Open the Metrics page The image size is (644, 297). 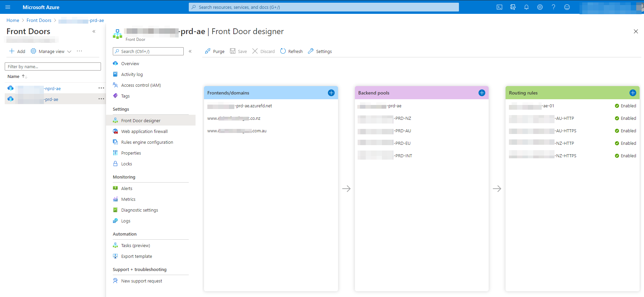[128, 199]
